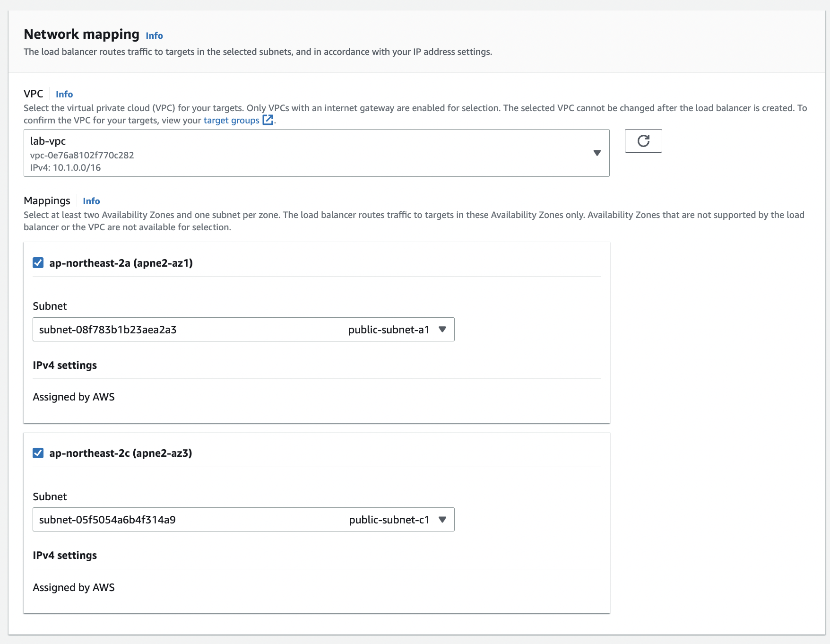Click the ap-northeast-2a (apne2-az1) zone label

121,263
